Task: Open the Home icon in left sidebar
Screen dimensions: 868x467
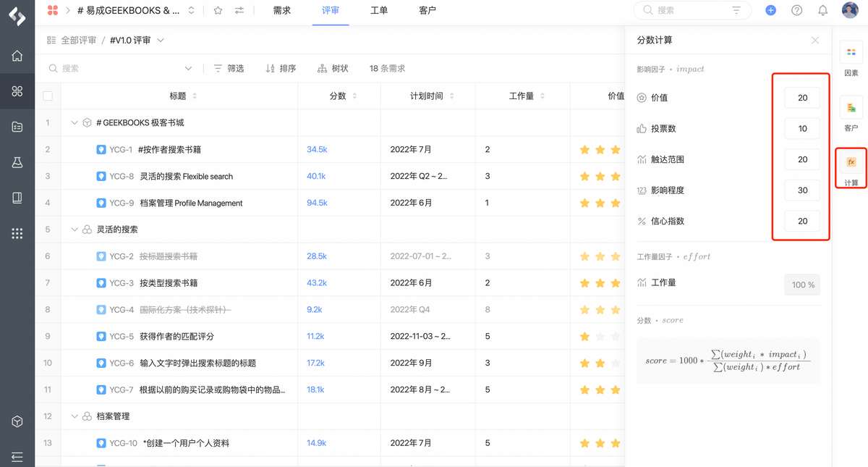Action: click(x=17, y=56)
